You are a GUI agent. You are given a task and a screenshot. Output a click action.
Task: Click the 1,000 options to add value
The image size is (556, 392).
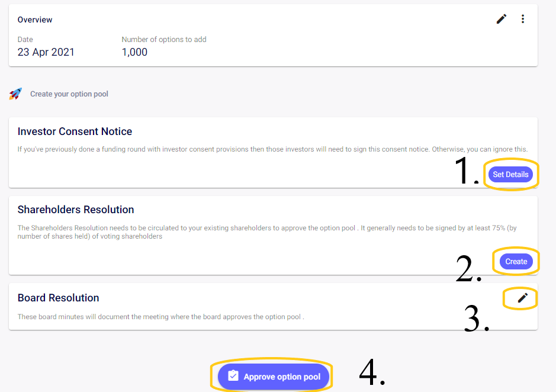134,52
